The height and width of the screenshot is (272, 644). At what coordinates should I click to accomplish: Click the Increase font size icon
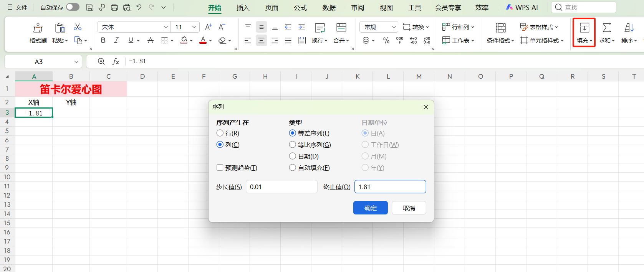click(208, 27)
